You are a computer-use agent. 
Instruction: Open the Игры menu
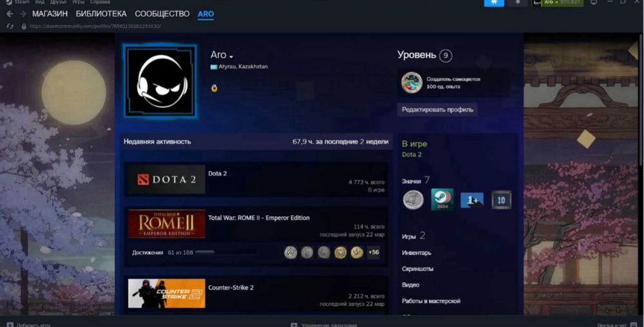[78, 2]
